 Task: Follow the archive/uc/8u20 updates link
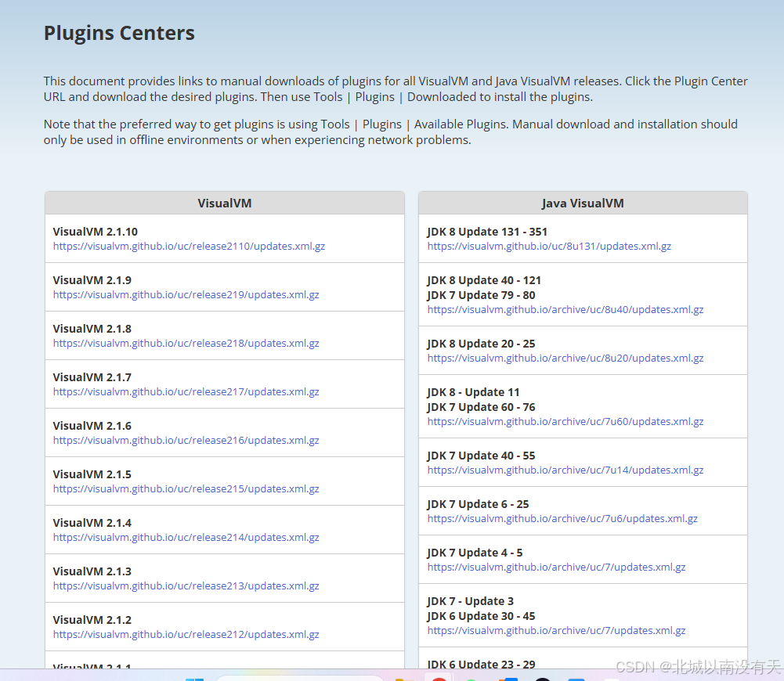(x=565, y=359)
